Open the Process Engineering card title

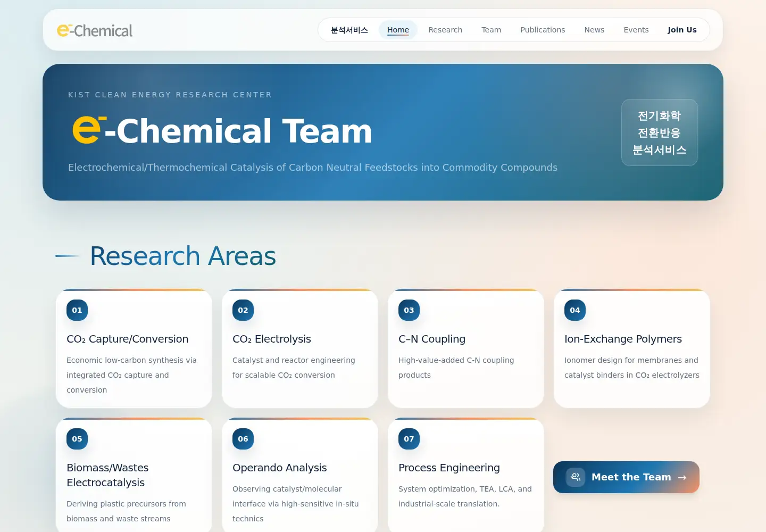coord(449,468)
